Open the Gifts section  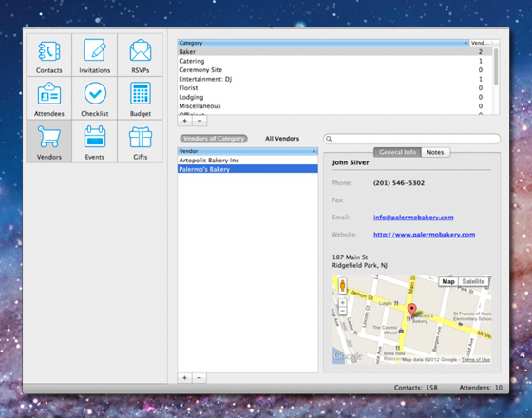[x=141, y=142]
